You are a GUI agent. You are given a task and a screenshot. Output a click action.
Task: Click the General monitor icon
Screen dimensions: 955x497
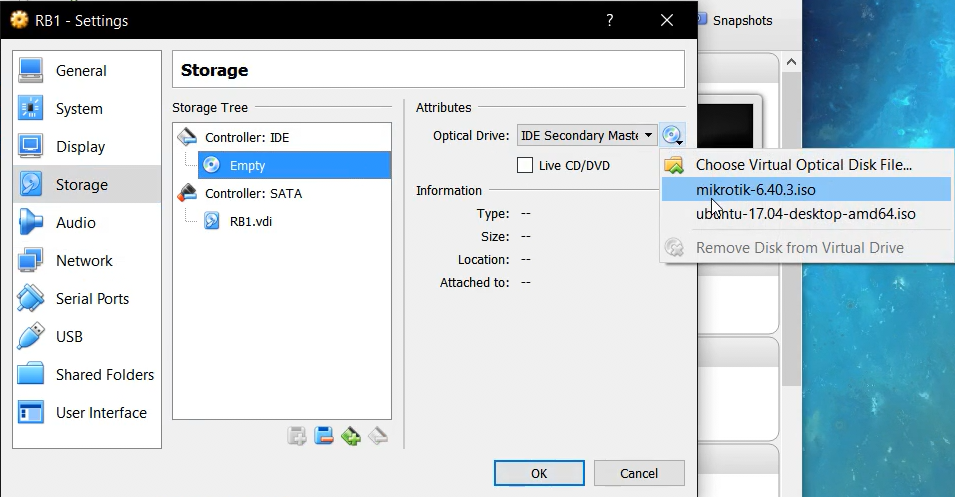click(30, 70)
